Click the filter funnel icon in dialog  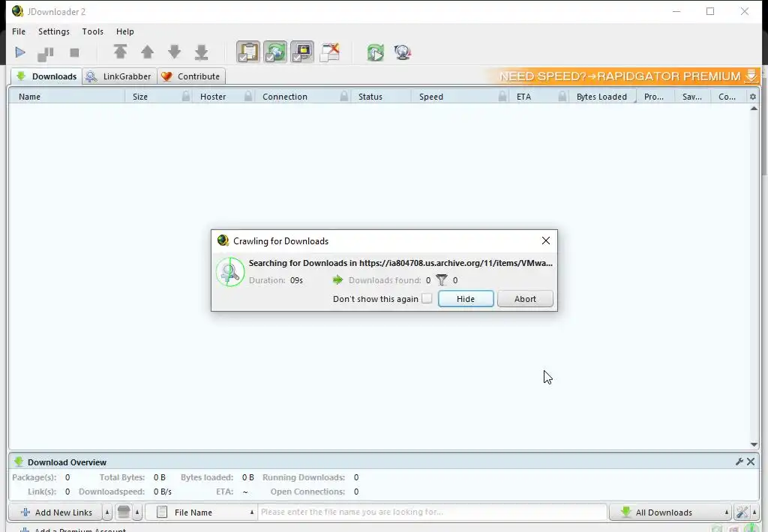[x=441, y=280]
